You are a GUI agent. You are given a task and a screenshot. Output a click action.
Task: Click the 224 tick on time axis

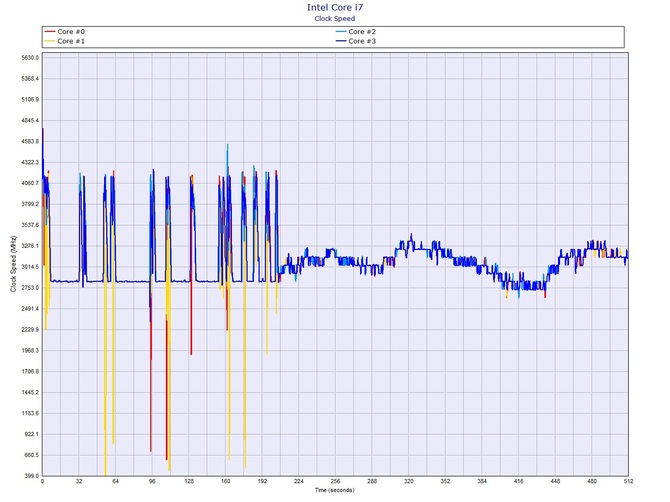pyautogui.click(x=299, y=481)
